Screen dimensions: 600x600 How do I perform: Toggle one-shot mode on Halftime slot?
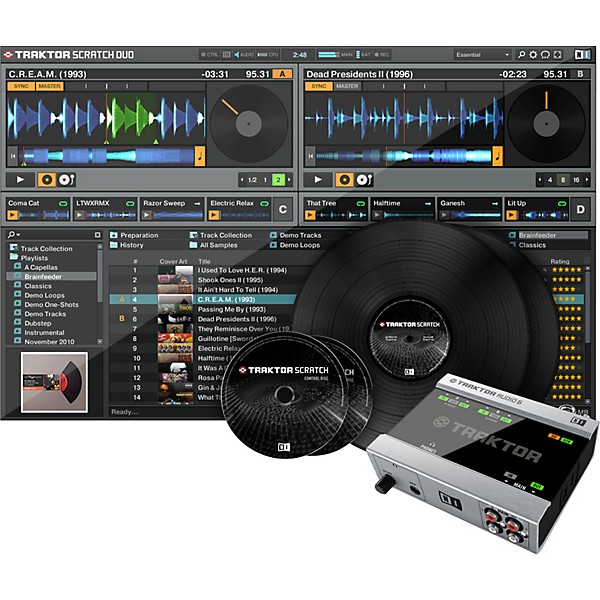click(x=428, y=203)
